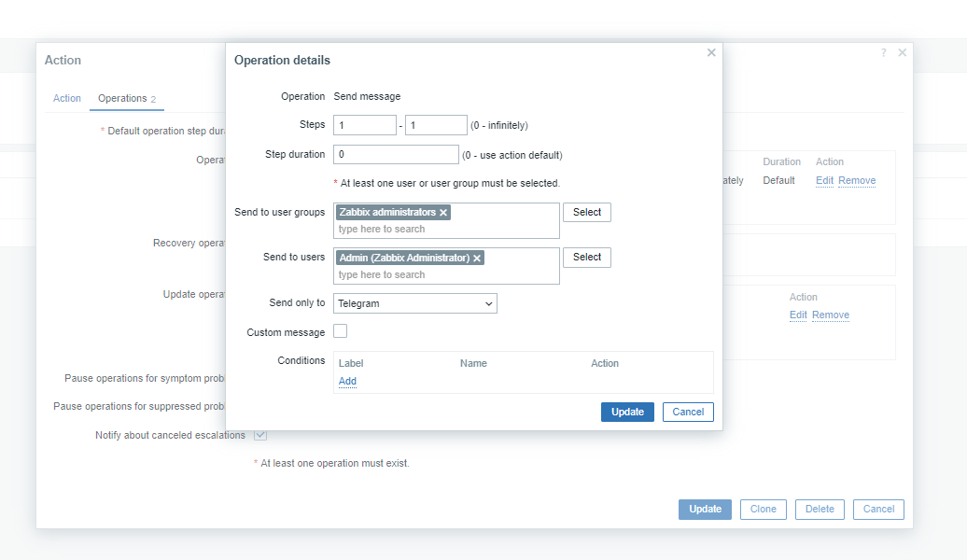This screenshot has width=967, height=560.
Task: Open the Send only to dropdown
Action: [x=415, y=303]
